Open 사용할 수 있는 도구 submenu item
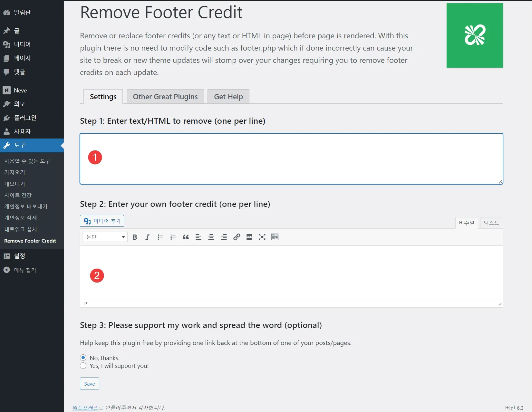 pos(27,161)
